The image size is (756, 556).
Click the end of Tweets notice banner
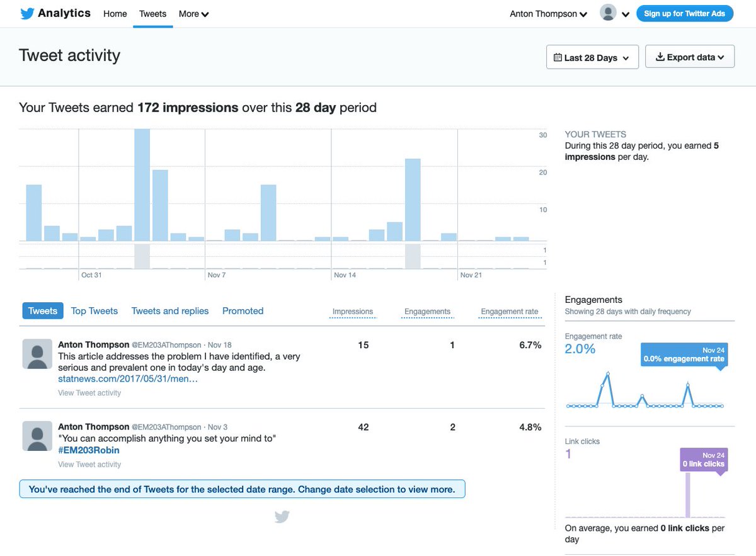pos(242,489)
